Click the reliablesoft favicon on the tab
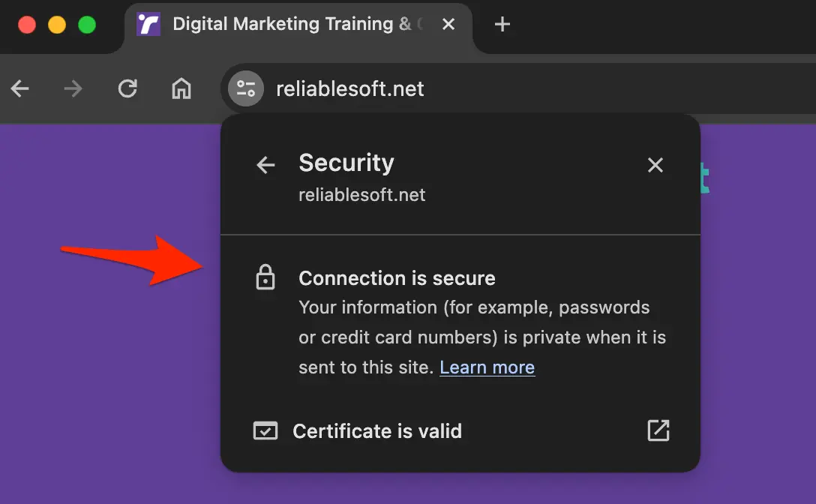This screenshot has height=504, width=816. pos(148,25)
